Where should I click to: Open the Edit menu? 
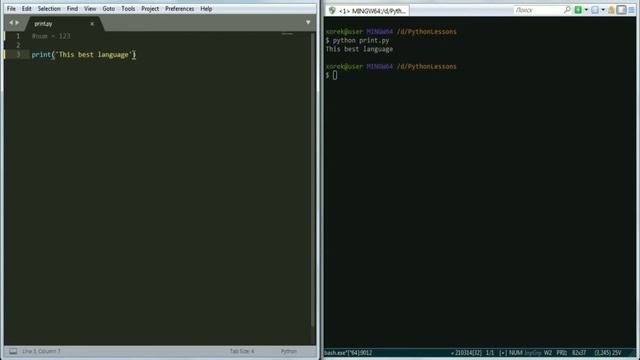pyautogui.click(x=27, y=9)
